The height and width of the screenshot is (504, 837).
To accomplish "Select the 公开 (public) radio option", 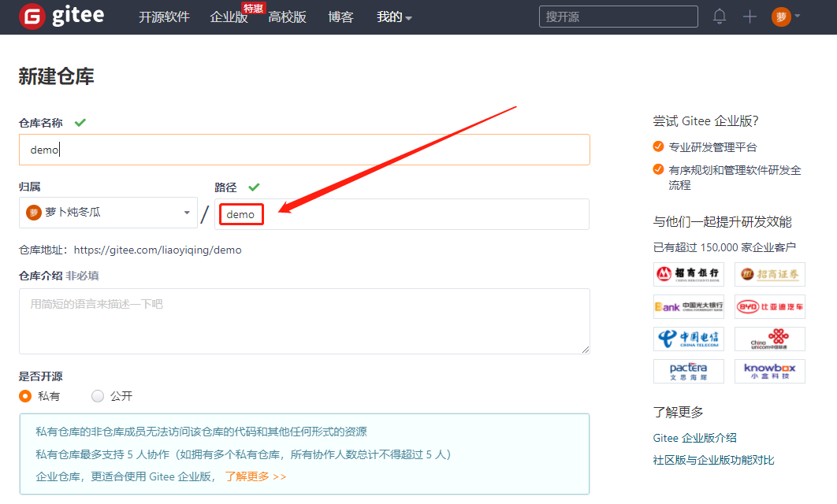I will pyautogui.click(x=98, y=396).
